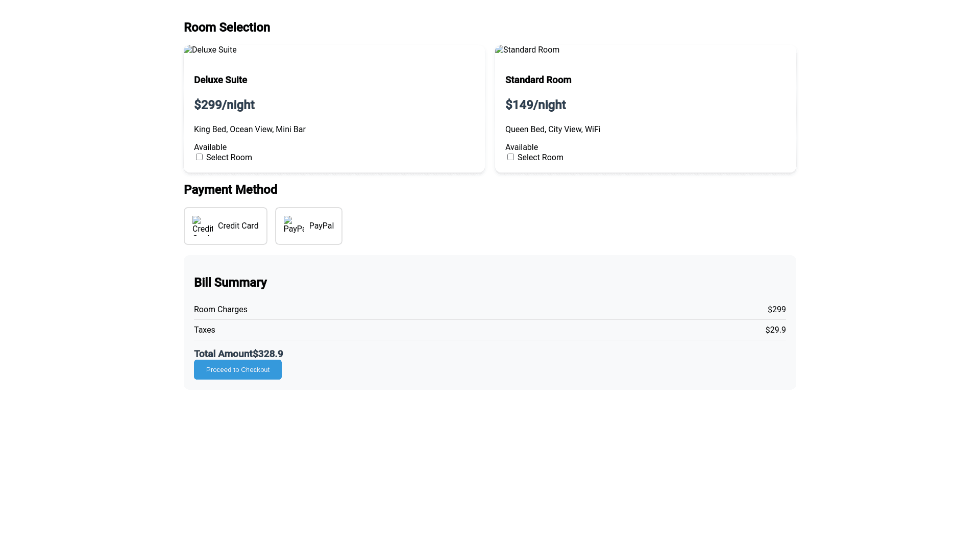980x551 pixels.
Task: Click Queen Bed, City View description
Action: [553, 130]
